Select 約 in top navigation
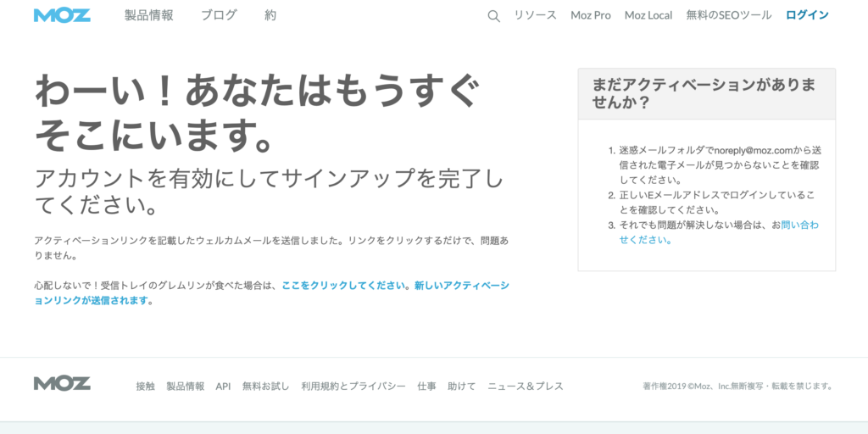 tap(270, 15)
